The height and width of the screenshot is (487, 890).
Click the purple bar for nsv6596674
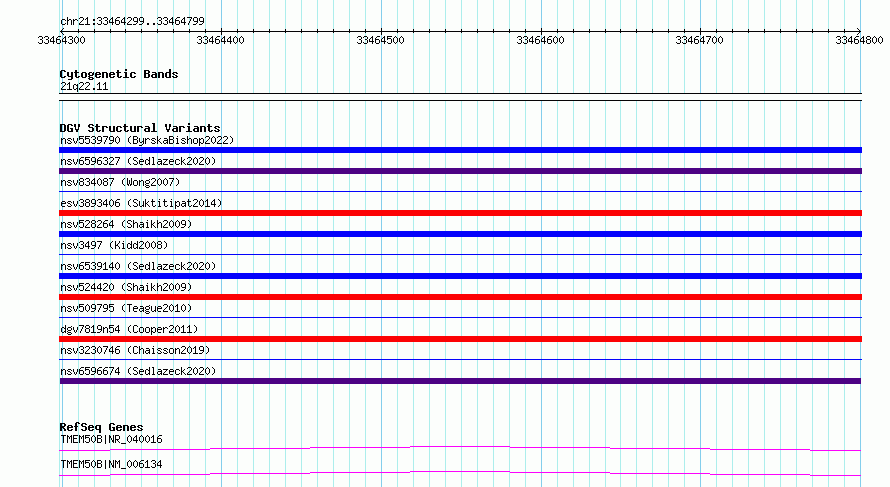460,381
